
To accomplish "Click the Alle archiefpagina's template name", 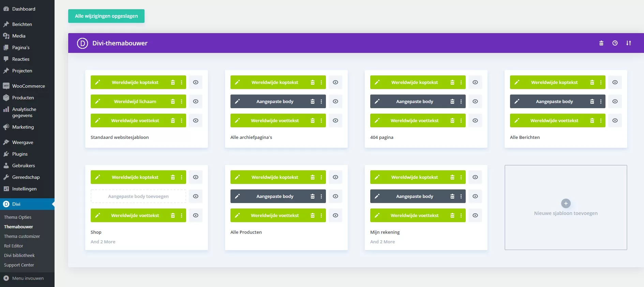I will [x=251, y=137].
